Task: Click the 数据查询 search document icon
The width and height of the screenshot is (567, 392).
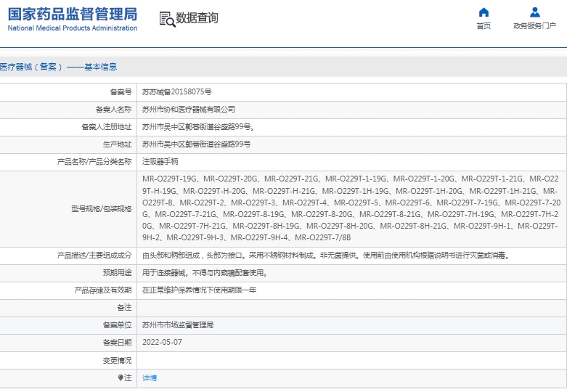Action: pyautogui.click(x=168, y=19)
